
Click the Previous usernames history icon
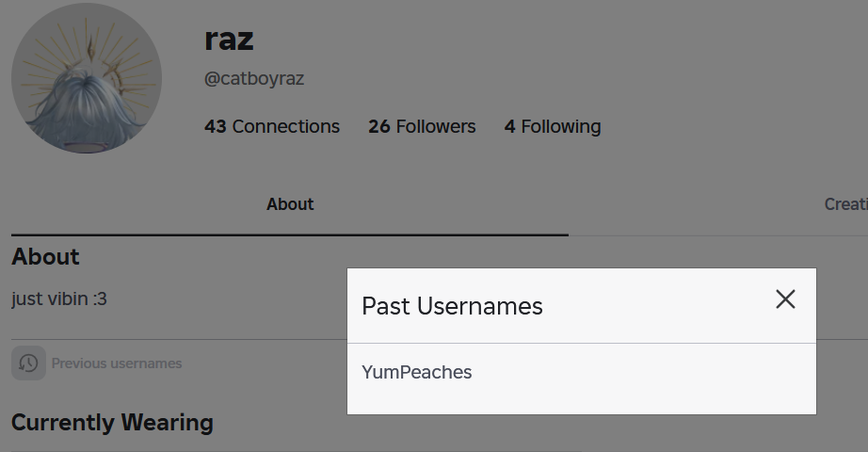[x=28, y=363]
